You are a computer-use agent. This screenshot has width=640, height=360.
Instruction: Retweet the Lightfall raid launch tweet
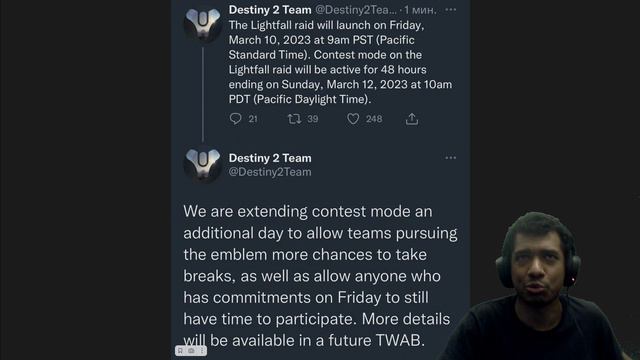coord(294,119)
